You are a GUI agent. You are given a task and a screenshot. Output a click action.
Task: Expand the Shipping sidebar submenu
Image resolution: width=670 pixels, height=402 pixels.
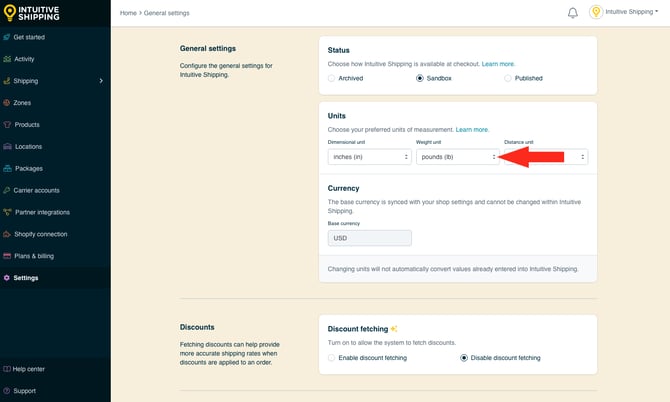101,81
